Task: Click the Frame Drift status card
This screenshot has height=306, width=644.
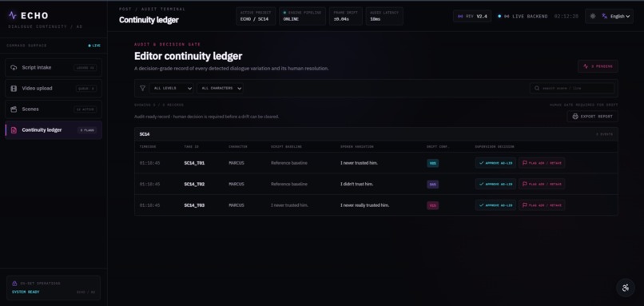Action: click(346, 16)
